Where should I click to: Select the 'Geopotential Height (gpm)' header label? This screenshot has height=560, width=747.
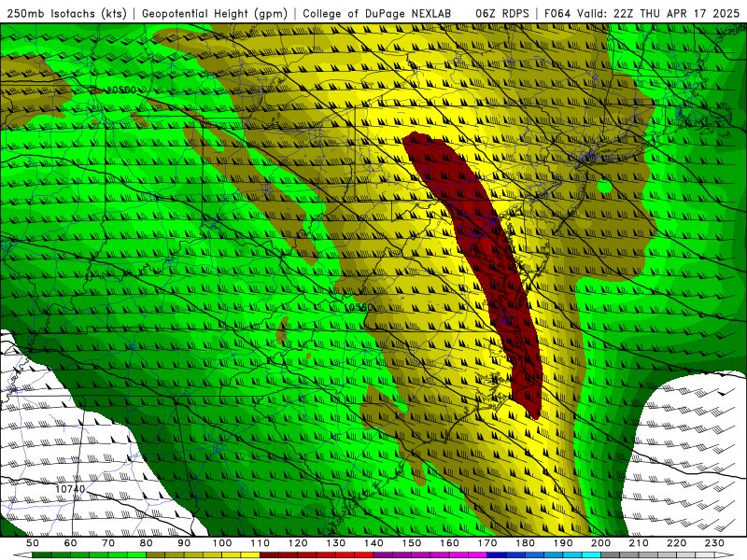click(215, 13)
